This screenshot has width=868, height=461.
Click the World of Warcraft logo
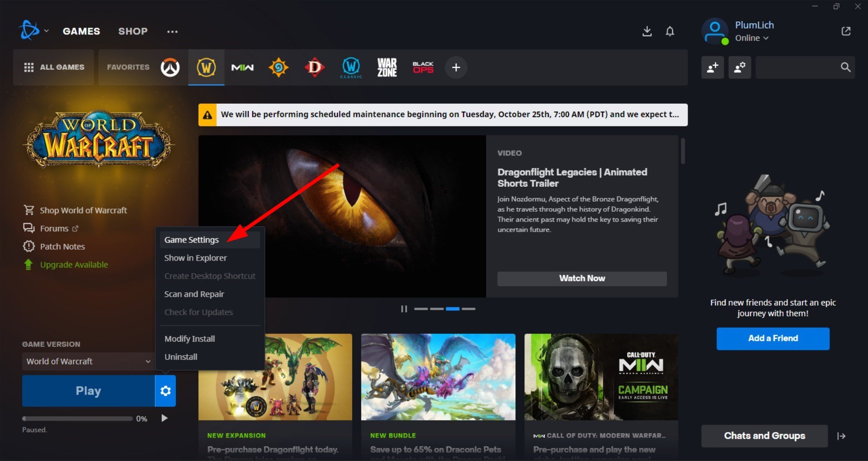pos(99,139)
